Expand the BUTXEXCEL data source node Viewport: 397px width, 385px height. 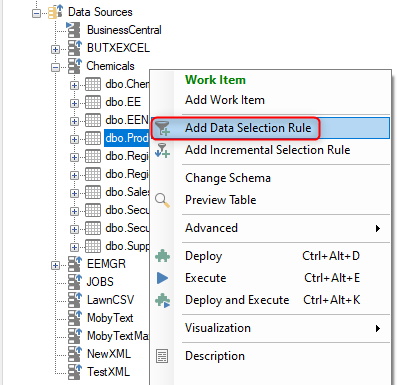pyautogui.click(x=56, y=50)
